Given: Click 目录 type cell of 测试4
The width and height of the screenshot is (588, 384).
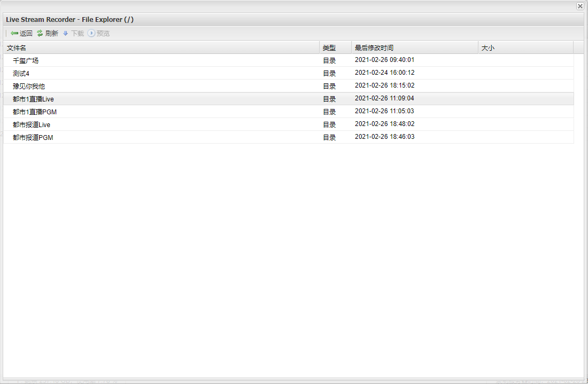Looking at the screenshot, I should click(329, 73).
